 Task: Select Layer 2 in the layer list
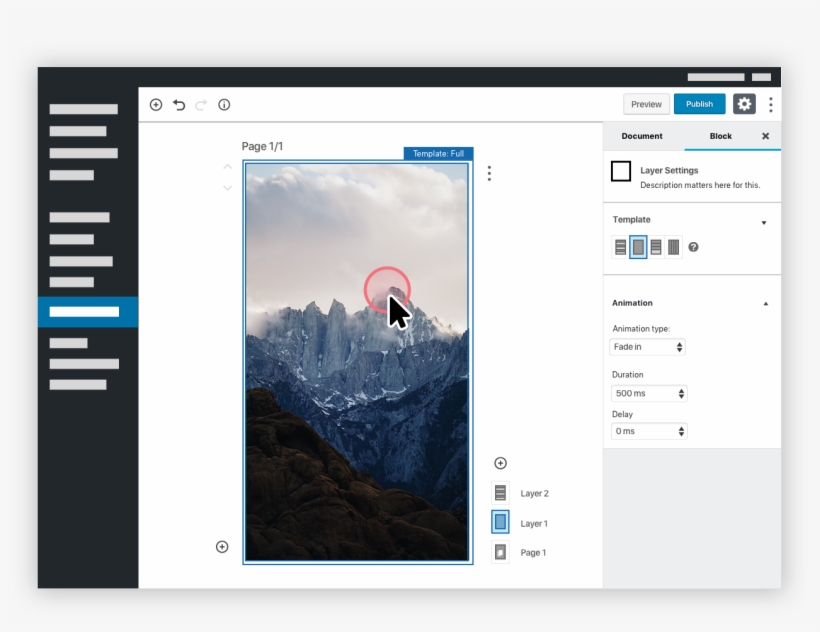pos(501,493)
